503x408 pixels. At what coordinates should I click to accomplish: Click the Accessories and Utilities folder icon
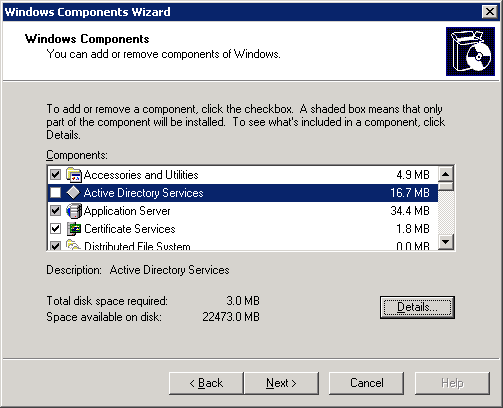[74, 175]
